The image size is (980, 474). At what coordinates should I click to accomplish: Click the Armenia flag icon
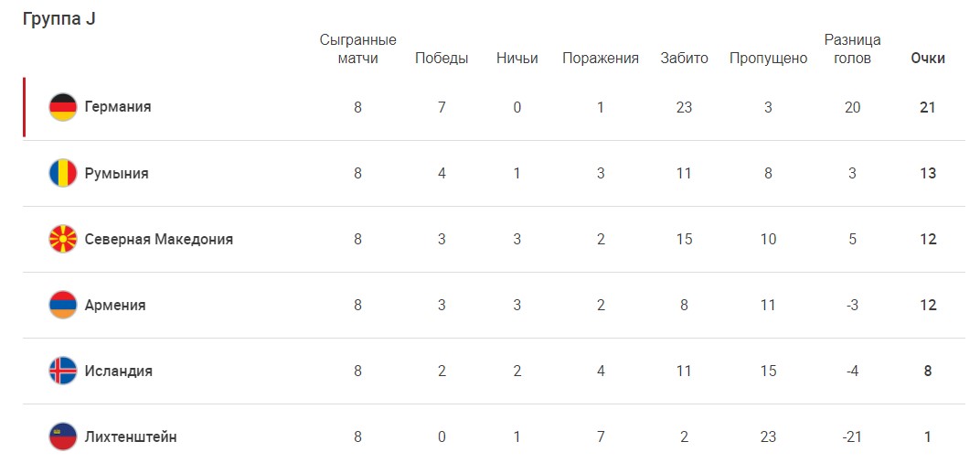point(63,305)
